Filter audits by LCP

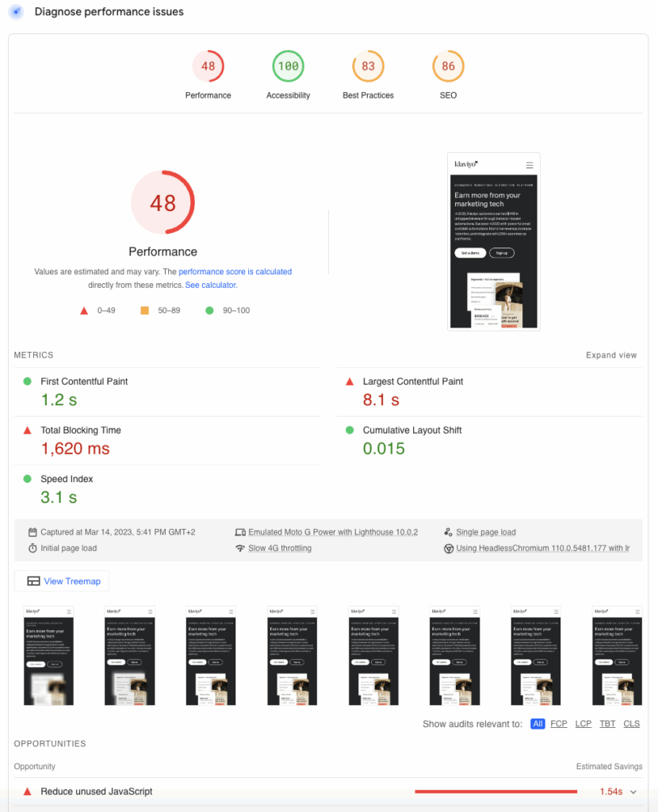[583, 723]
